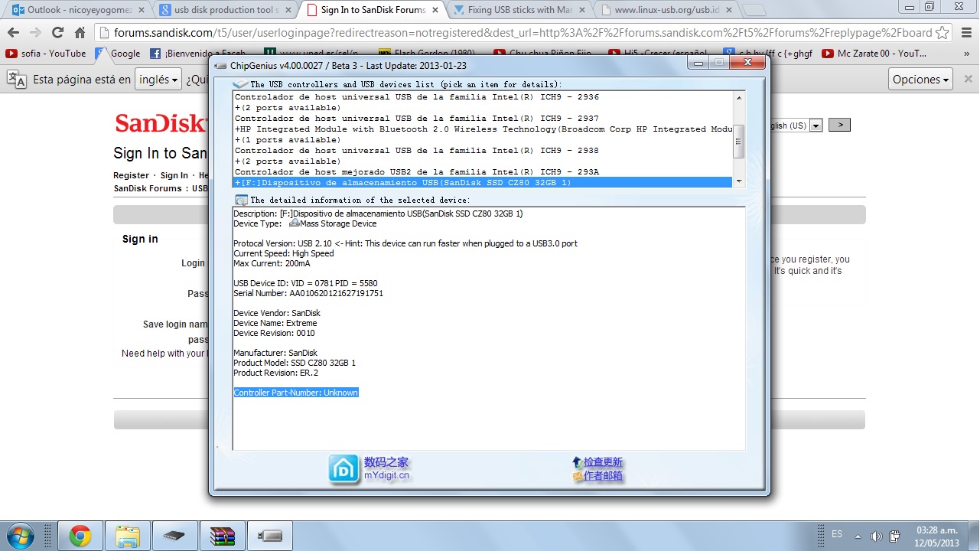This screenshot has width=980, height=551.
Task: Click the Product Model: SSD CZ80 32GB 1 line
Action: 295,363
